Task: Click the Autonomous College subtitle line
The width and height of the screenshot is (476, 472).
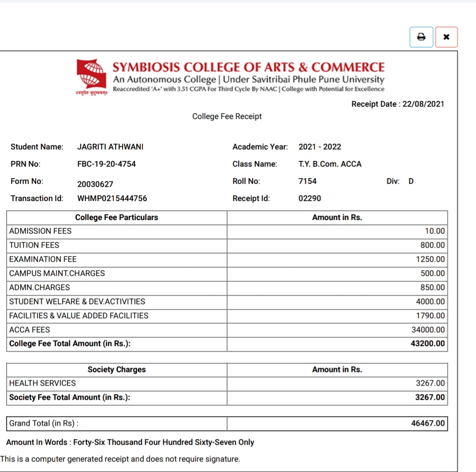Action: coord(248,79)
